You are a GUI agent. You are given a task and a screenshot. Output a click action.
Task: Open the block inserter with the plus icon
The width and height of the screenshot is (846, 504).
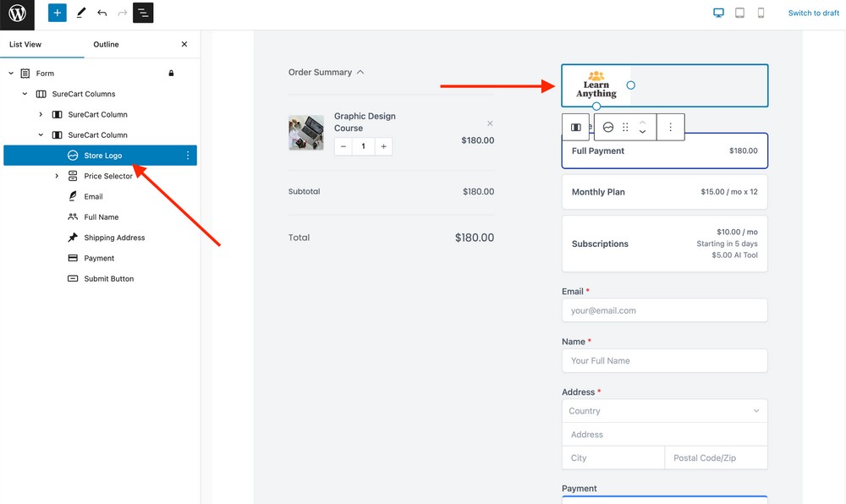click(x=56, y=13)
